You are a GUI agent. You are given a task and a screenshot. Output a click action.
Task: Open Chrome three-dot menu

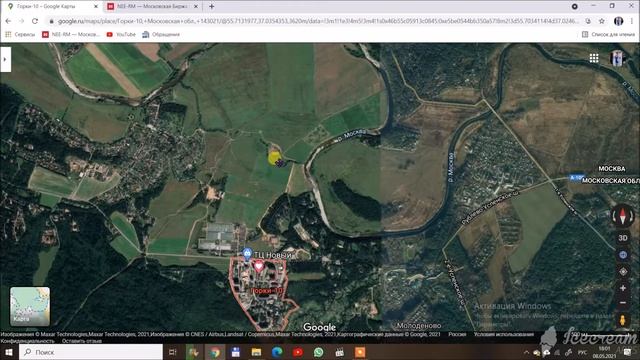(632, 21)
